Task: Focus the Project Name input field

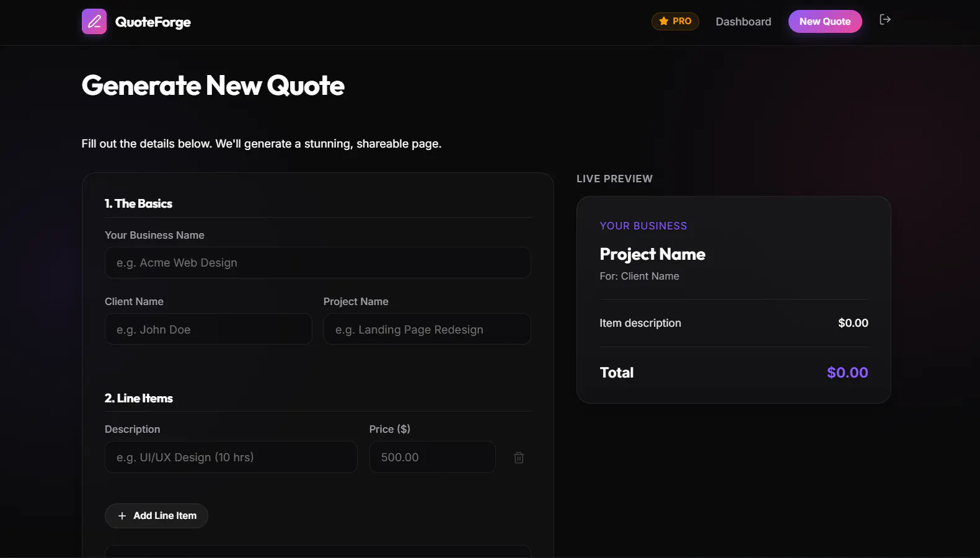Action: tap(427, 329)
